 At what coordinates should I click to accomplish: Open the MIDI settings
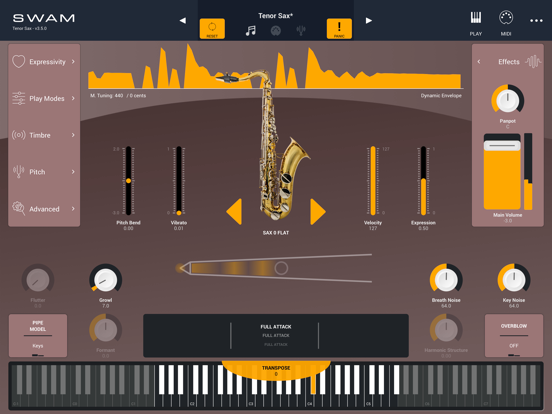[506, 23]
